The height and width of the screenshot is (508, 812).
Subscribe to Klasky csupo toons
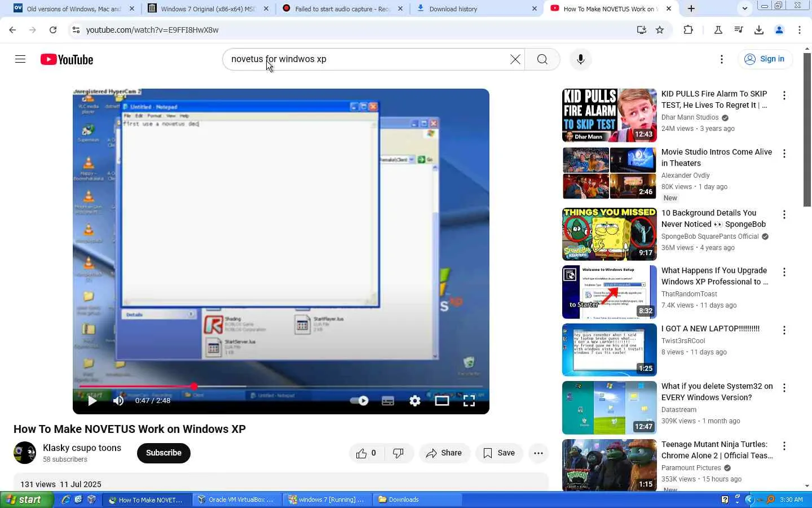pos(164,453)
